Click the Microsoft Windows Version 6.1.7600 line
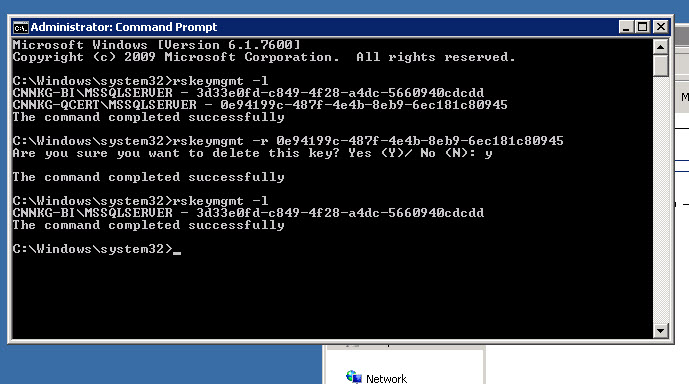 (156, 45)
